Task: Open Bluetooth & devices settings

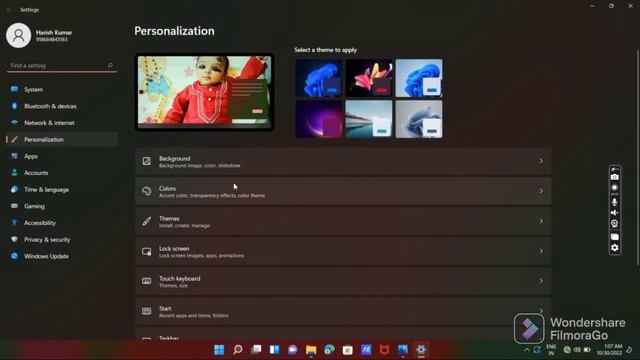Action: [x=62, y=106]
